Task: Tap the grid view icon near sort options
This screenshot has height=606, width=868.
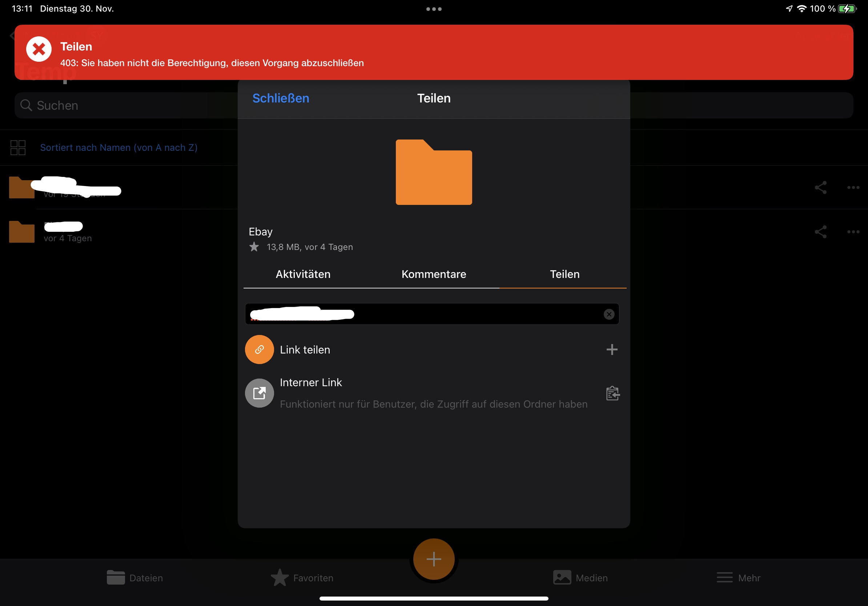Action: click(x=17, y=148)
